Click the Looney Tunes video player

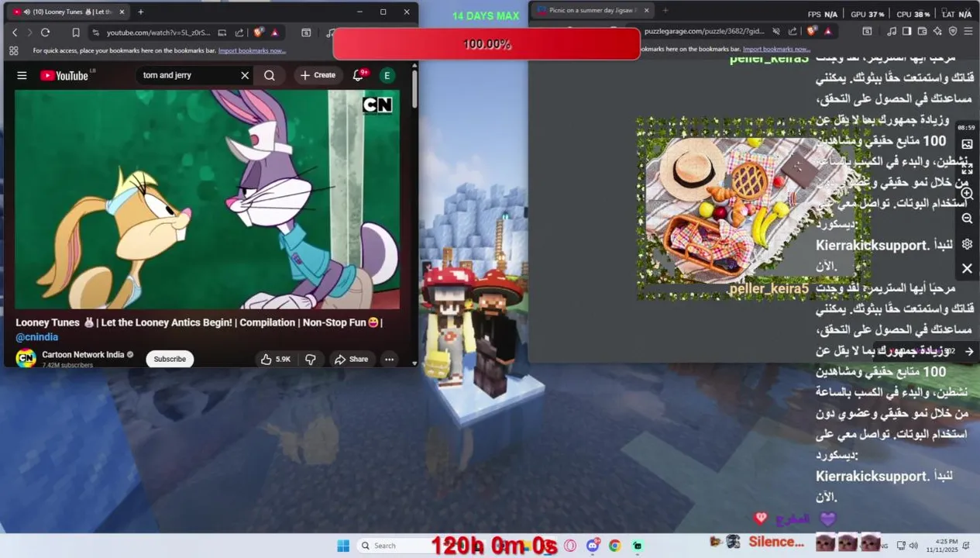(x=208, y=199)
